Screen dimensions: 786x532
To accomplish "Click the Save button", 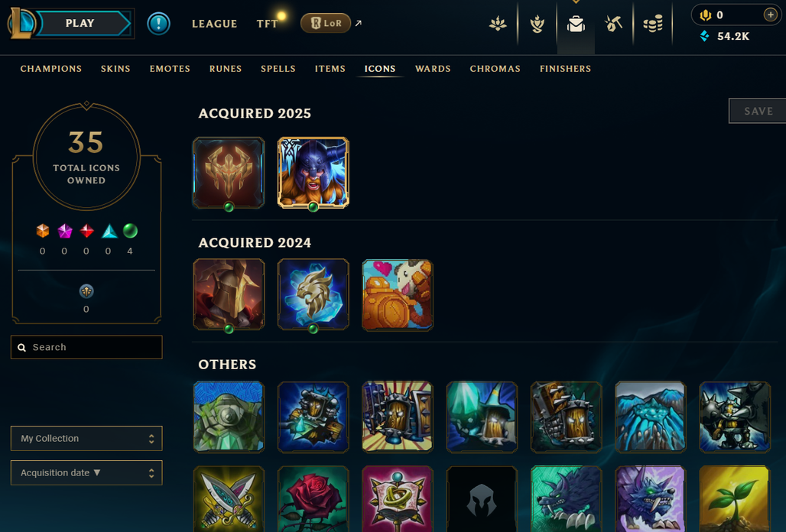I will (x=758, y=111).
